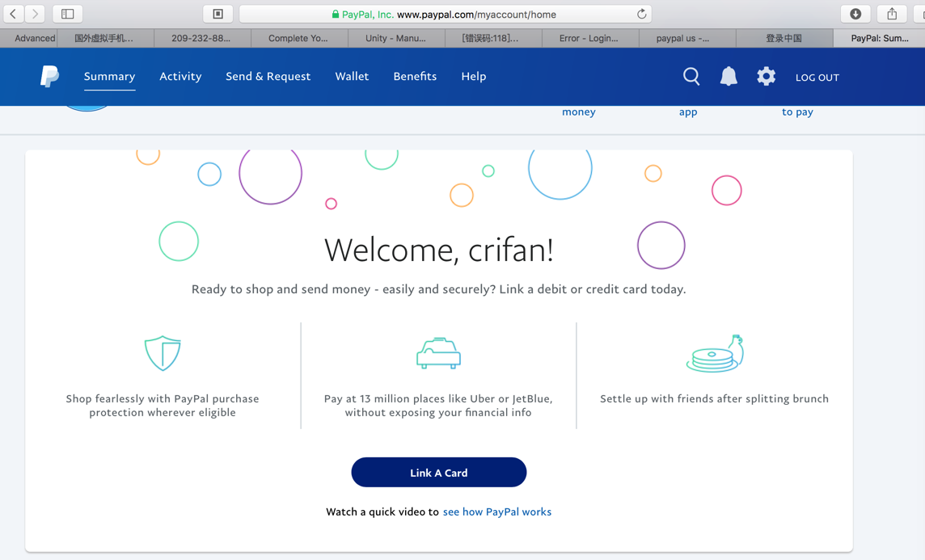The width and height of the screenshot is (925, 560).
Task: Switch to the 登录中国 browser tab
Action: point(784,38)
